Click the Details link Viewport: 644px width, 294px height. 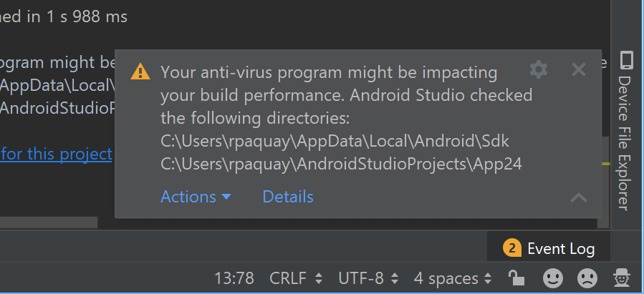[x=288, y=197]
